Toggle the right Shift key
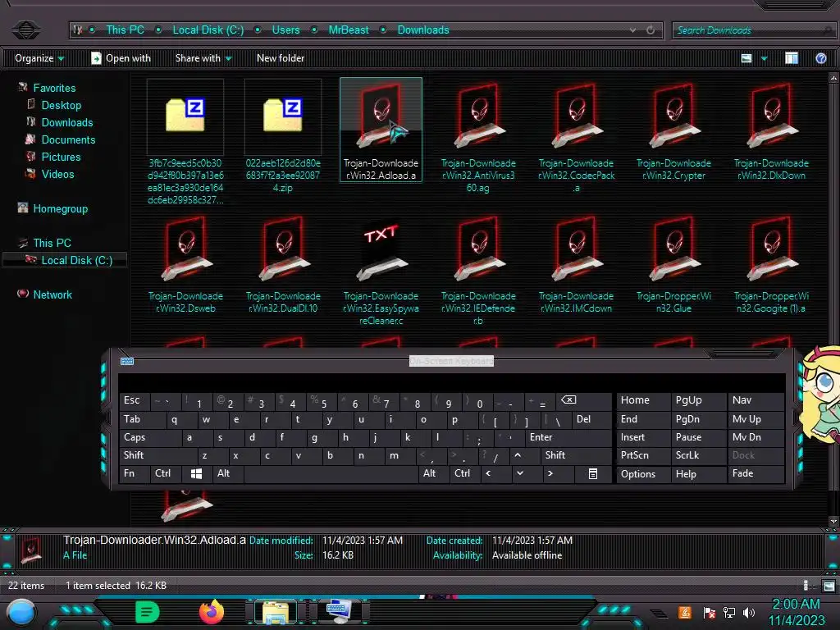This screenshot has width=840, height=630. [x=575, y=455]
